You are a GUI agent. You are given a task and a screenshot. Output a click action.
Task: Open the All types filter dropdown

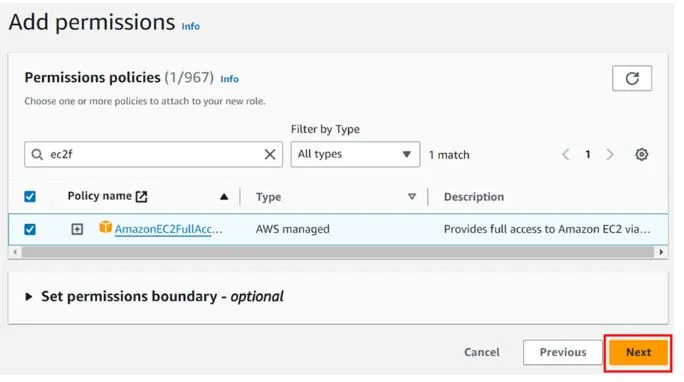click(x=355, y=154)
